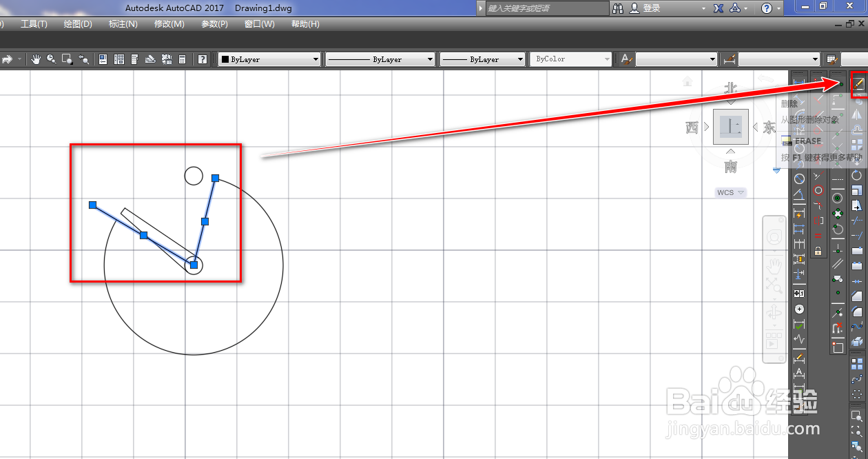The height and width of the screenshot is (459, 868).
Task: Select the Tolerance tool
Action: pyautogui.click(x=799, y=293)
